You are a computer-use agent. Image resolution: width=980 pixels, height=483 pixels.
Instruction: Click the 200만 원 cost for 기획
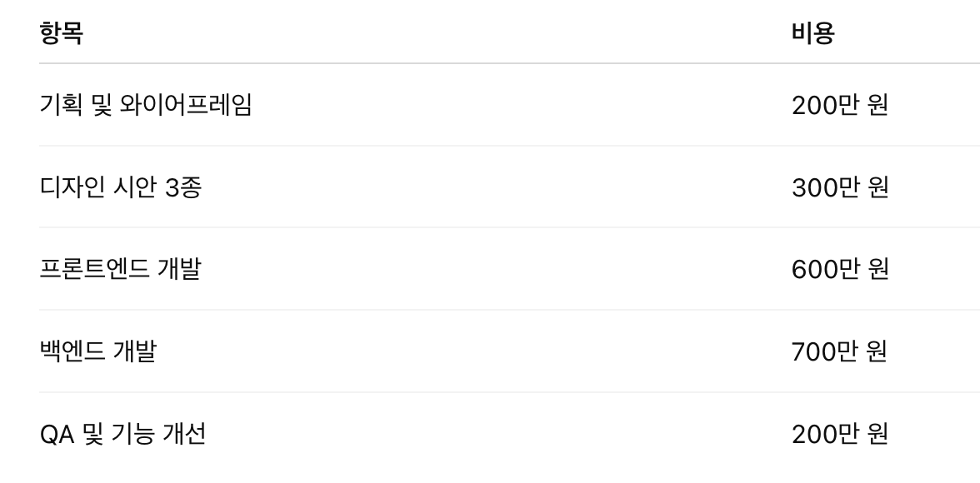pos(839,105)
